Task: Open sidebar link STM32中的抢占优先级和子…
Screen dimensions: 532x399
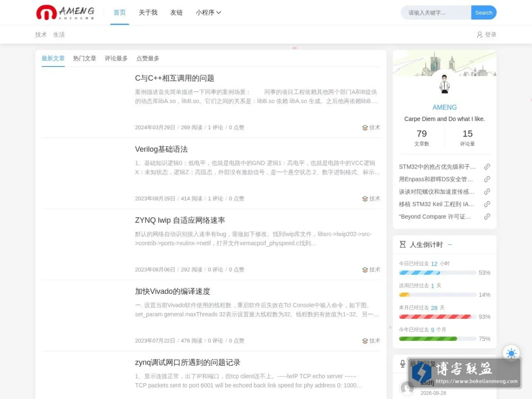Action: coord(437,167)
